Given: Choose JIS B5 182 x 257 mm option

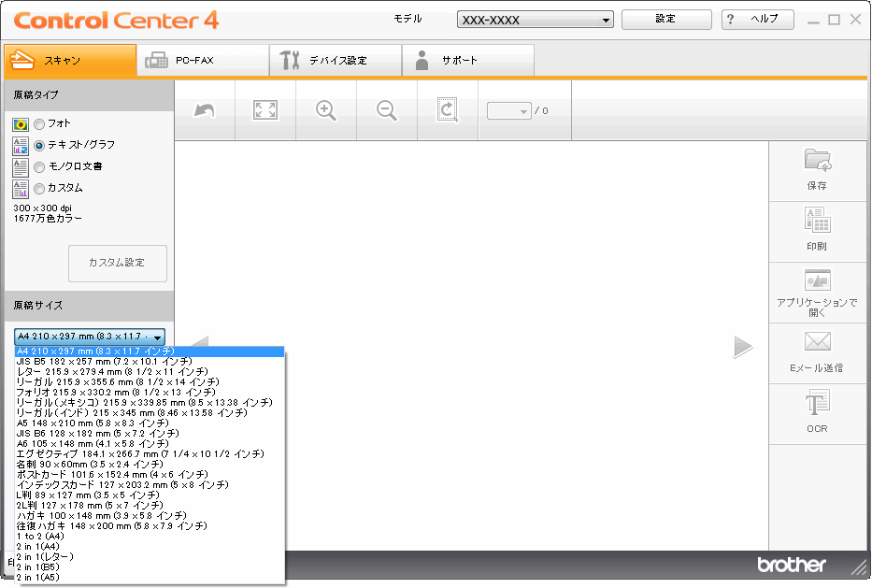Looking at the screenshot, I should coord(149,362).
